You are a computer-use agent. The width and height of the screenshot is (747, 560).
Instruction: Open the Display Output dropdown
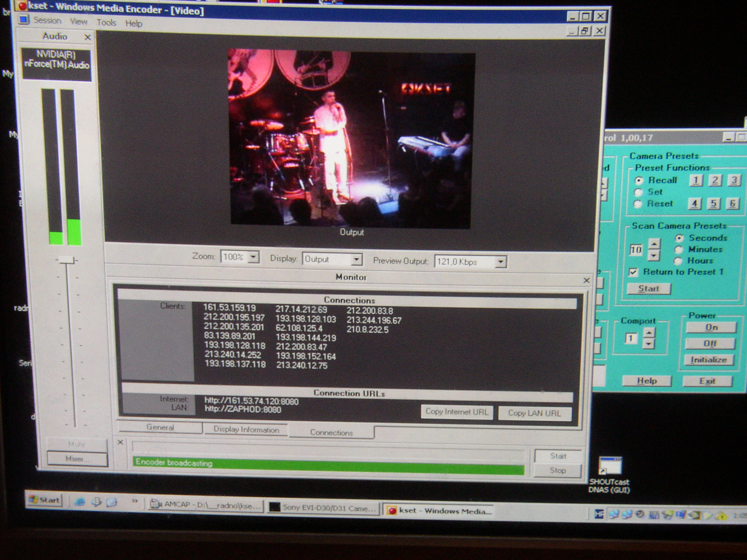356,260
